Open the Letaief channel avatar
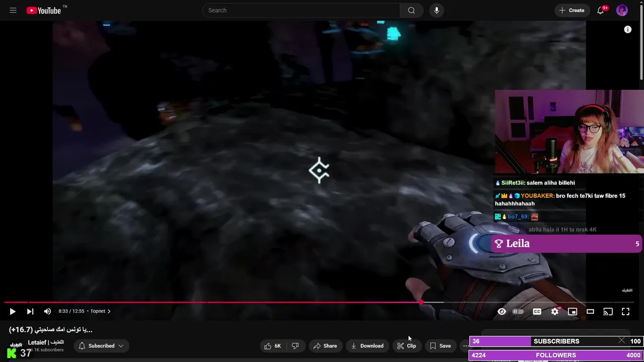Viewport: 644px width, 362px height. click(x=16, y=346)
